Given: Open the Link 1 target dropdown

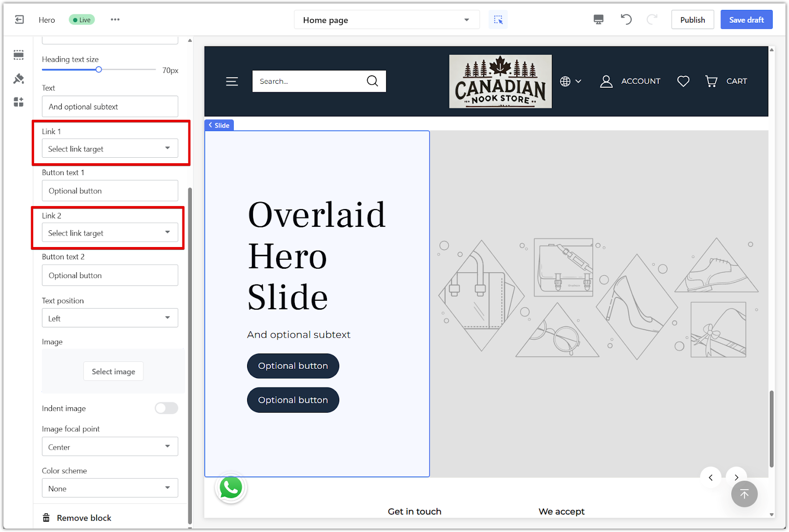Looking at the screenshot, I should tap(109, 148).
